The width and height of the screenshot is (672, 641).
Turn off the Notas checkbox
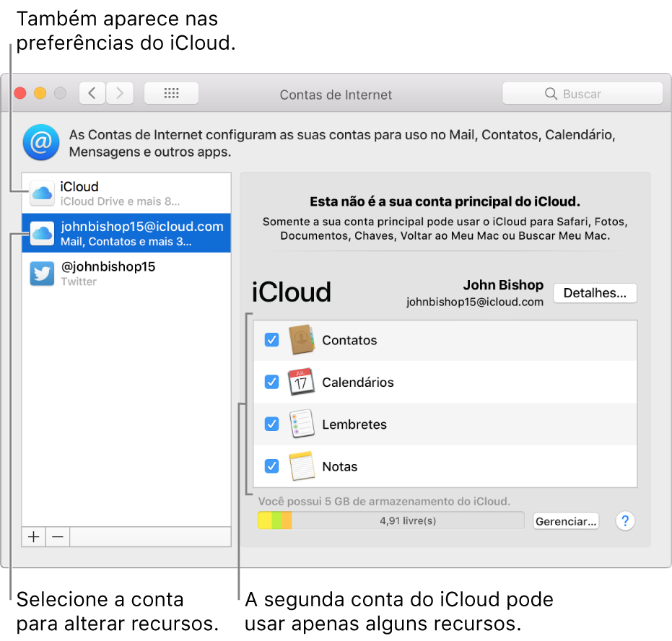[271, 466]
